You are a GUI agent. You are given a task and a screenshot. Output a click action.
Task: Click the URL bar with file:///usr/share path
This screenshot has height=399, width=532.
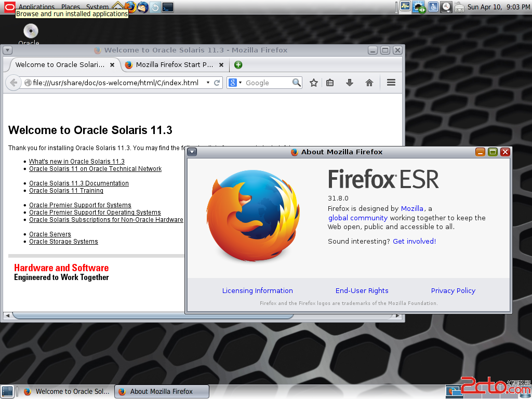[x=115, y=83]
